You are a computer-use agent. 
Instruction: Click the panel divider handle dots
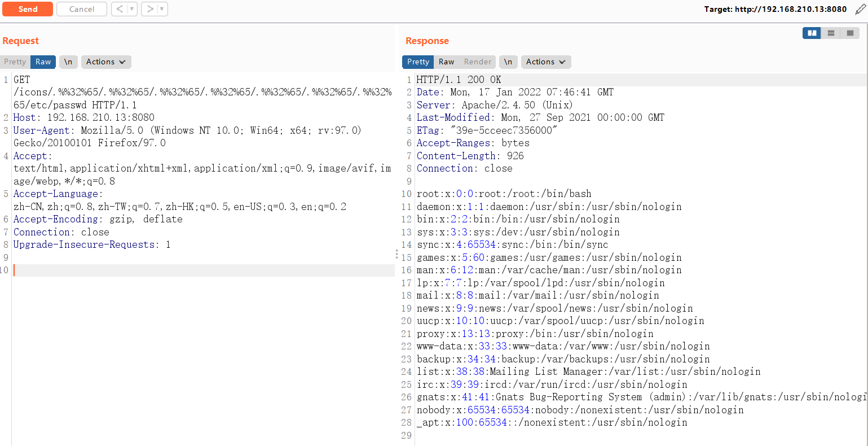coord(397,255)
